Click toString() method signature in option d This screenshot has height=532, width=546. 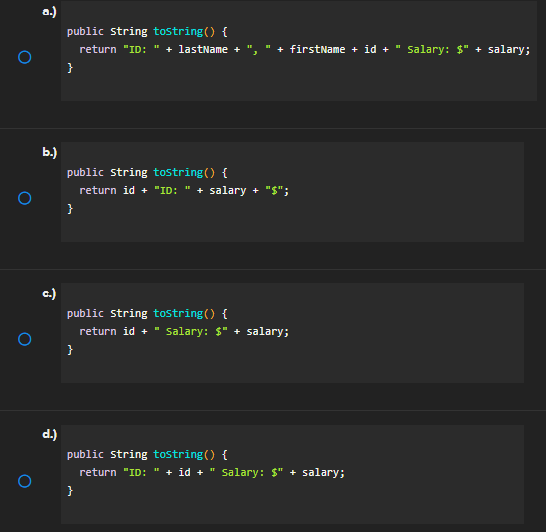pyautogui.click(x=147, y=455)
